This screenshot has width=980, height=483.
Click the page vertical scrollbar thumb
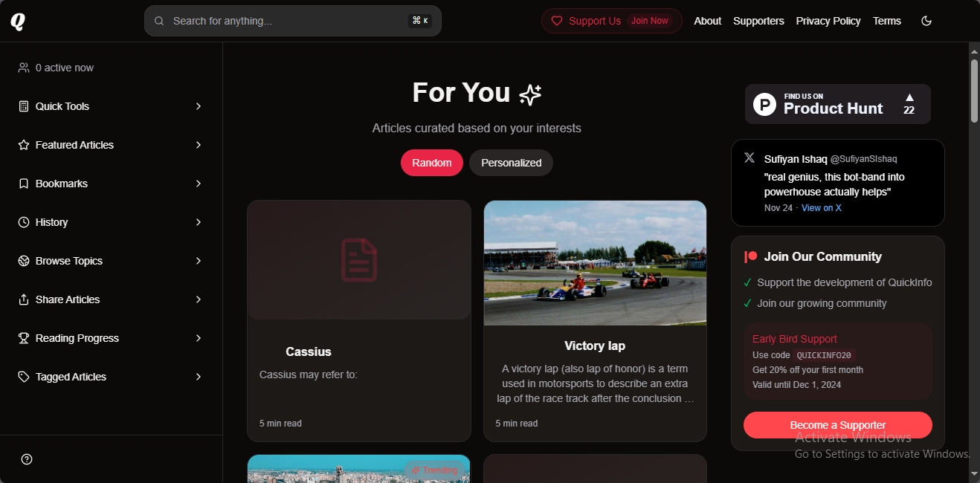pyautogui.click(x=974, y=91)
